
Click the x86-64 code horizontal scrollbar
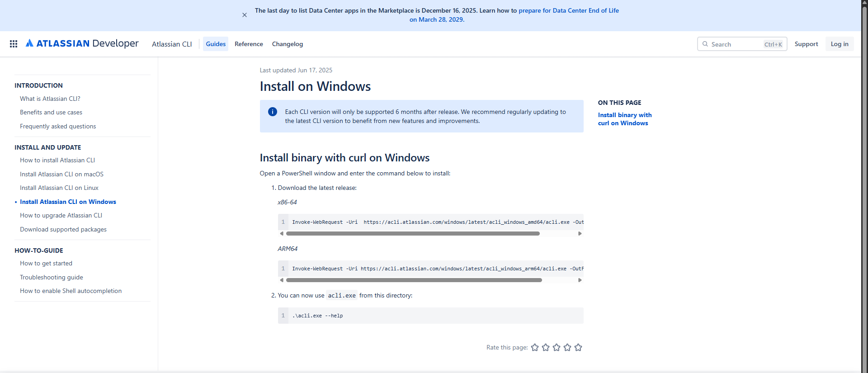click(x=413, y=234)
